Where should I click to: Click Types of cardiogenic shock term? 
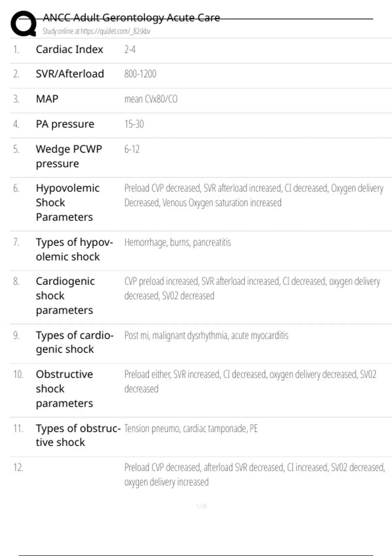[x=74, y=342]
